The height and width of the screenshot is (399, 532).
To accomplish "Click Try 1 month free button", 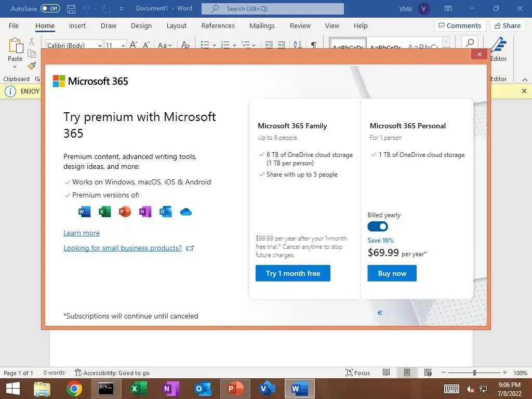I will pyautogui.click(x=293, y=273).
